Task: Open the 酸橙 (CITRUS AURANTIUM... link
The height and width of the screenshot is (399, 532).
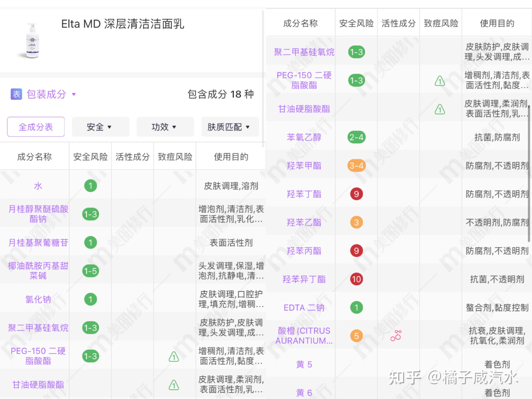Action: coord(304,336)
